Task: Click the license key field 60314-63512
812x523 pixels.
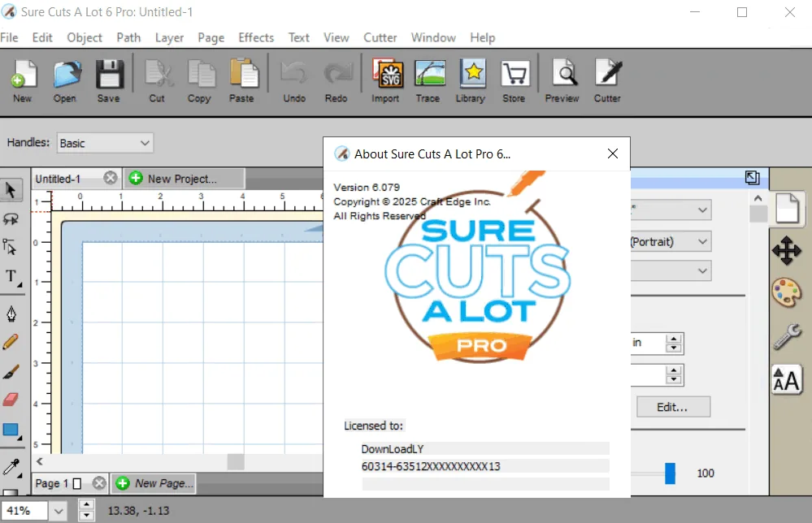Action: (x=485, y=466)
